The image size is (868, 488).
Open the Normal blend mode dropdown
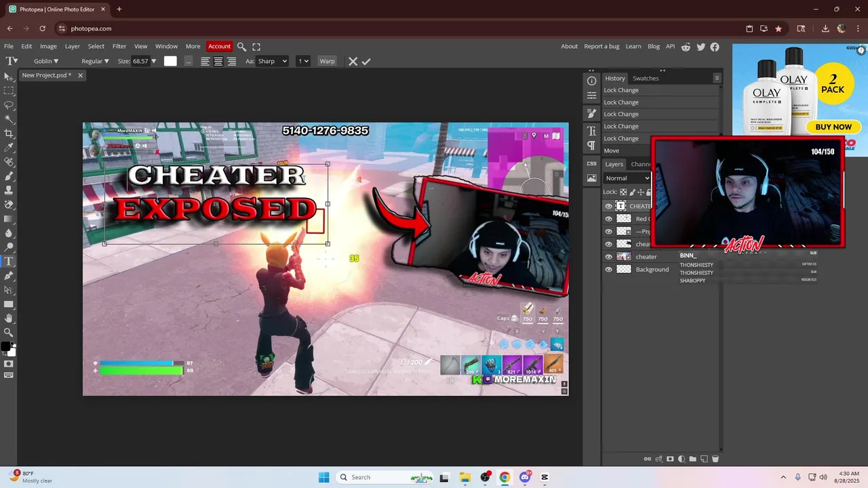(x=627, y=178)
